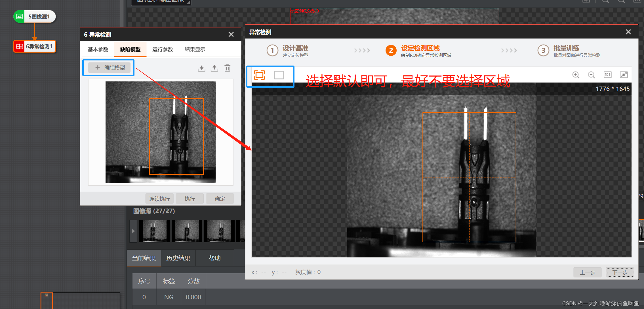Click the 连续执行 button
Screen dimensions: 644x309
(159, 199)
